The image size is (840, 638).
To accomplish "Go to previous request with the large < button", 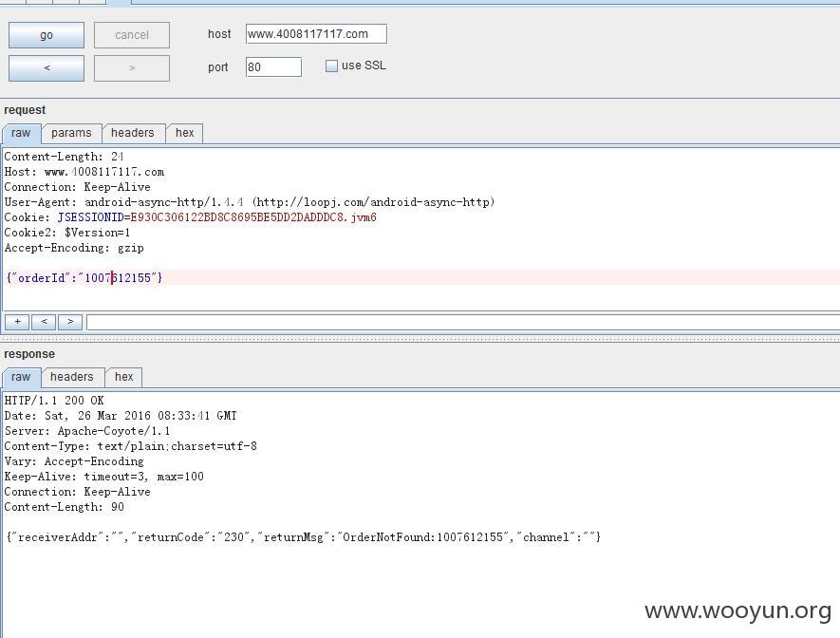I will coord(47,68).
